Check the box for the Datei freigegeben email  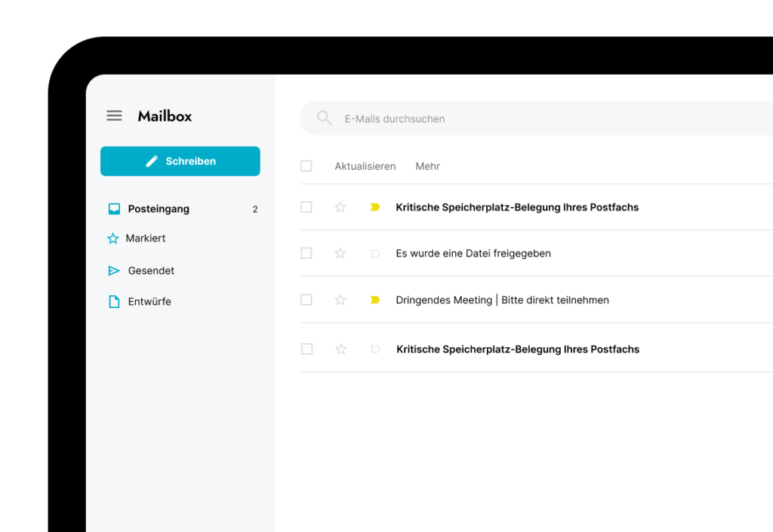click(306, 254)
